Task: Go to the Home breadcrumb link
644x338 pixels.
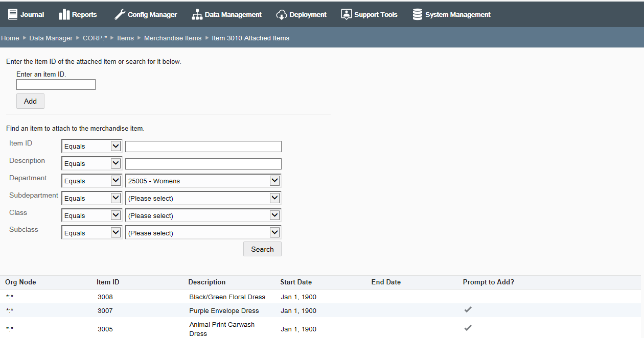Action: [10, 38]
